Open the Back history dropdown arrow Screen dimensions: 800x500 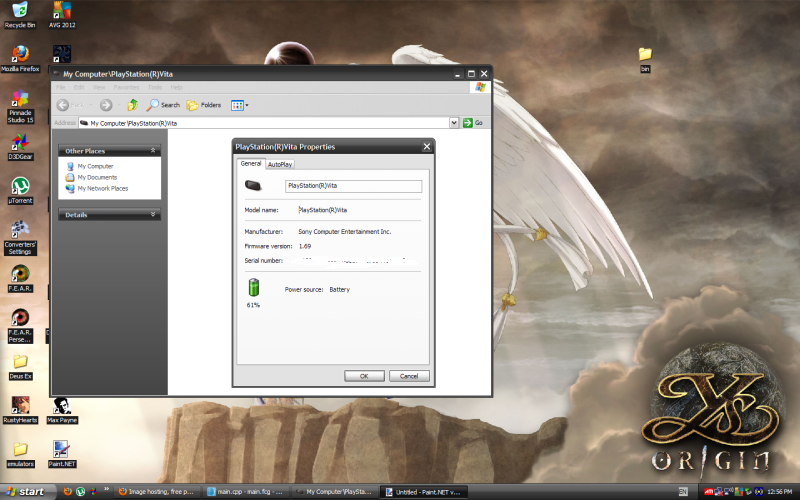tap(91, 105)
